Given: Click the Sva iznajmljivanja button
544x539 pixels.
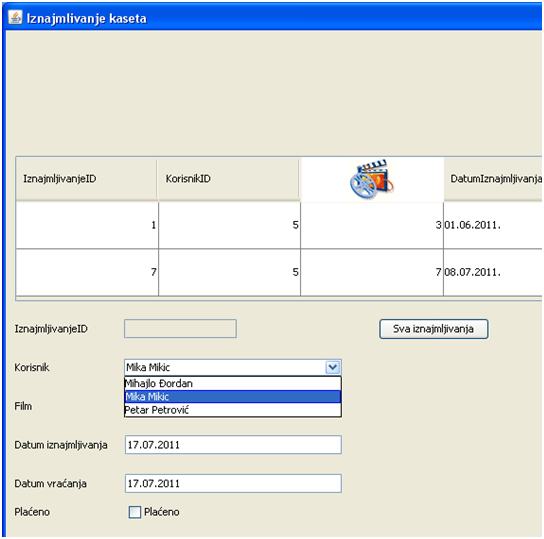Looking at the screenshot, I should (x=434, y=329).
